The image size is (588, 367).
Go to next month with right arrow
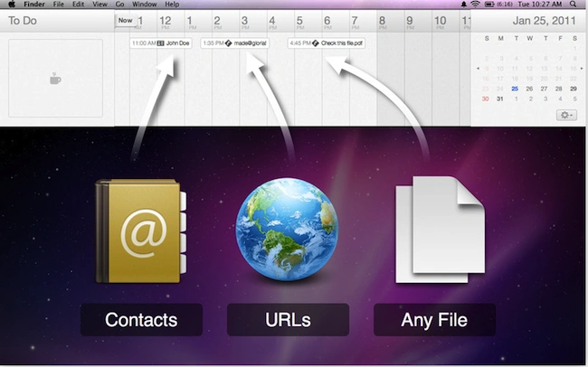tap(582, 69)
